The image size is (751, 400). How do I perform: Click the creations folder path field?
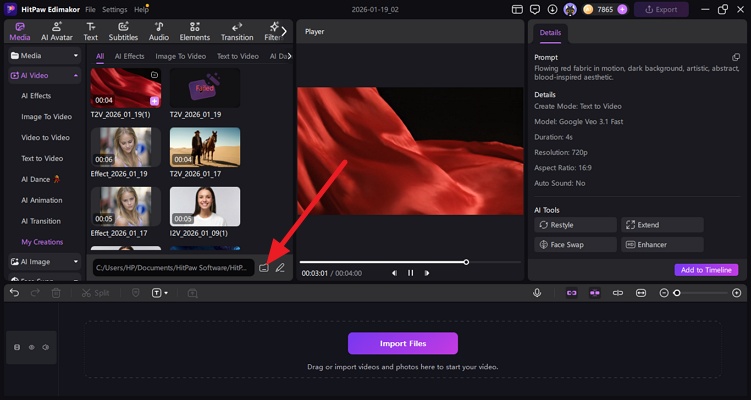(173, 268)
